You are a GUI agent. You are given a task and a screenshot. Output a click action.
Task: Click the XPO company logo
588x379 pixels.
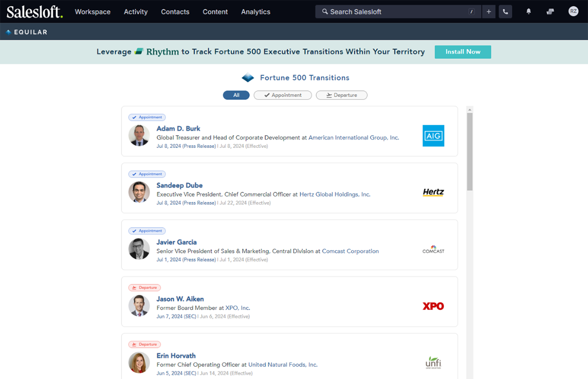click(433, 306)
